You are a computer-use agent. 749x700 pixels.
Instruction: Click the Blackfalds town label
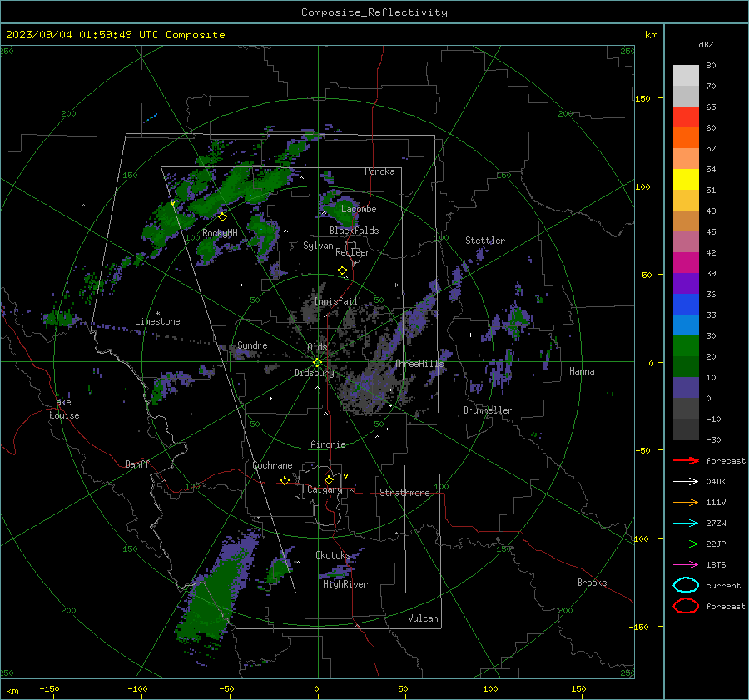[x=354, y=231]
